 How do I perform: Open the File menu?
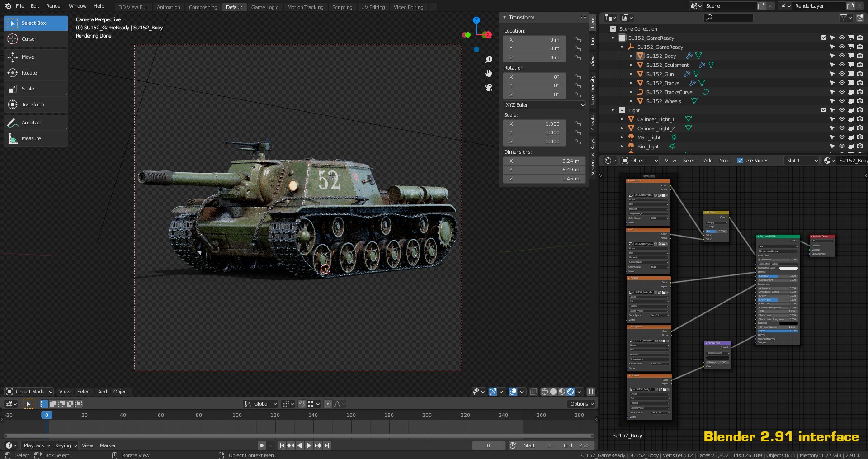pos(20,6)
